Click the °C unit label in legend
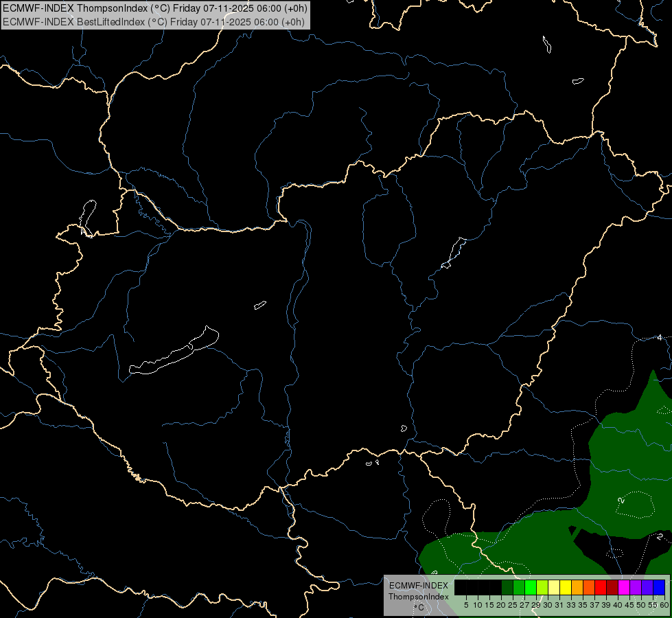The image size is (672, 618). (x=419, y=608)
